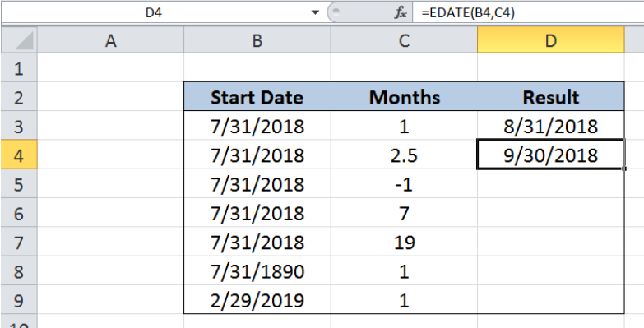Viewport: 644px width, 328px height.
Task: Click the Name Box showing D4
Action: click(154, 13)
